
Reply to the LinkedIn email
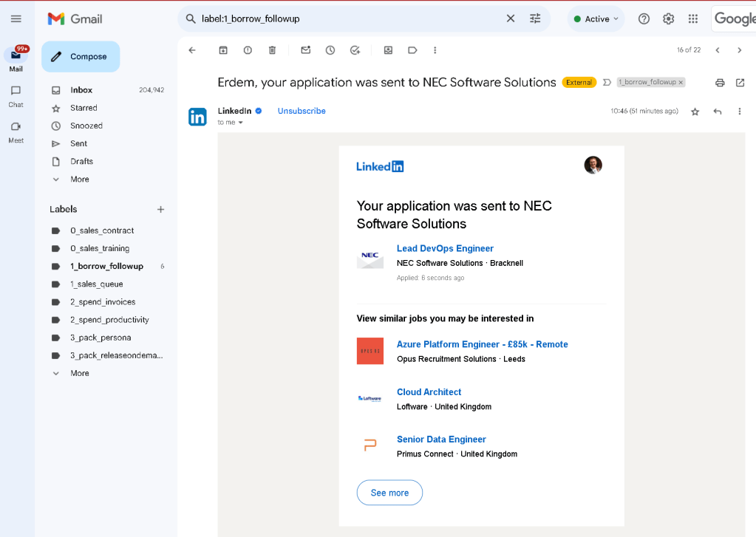pos(718,112)
